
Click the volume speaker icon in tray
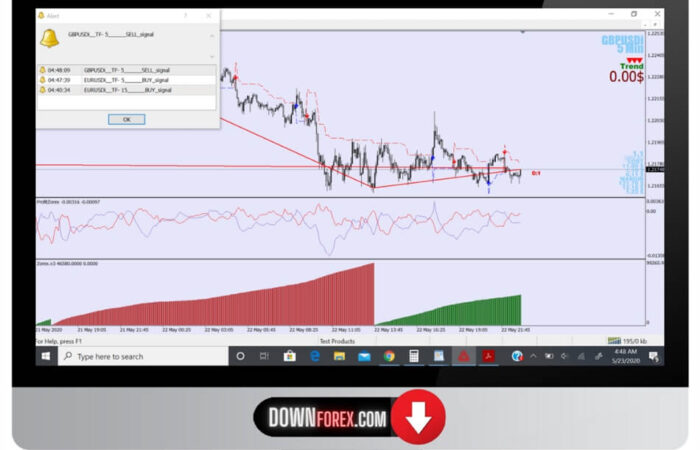click(x=565, y=356)
